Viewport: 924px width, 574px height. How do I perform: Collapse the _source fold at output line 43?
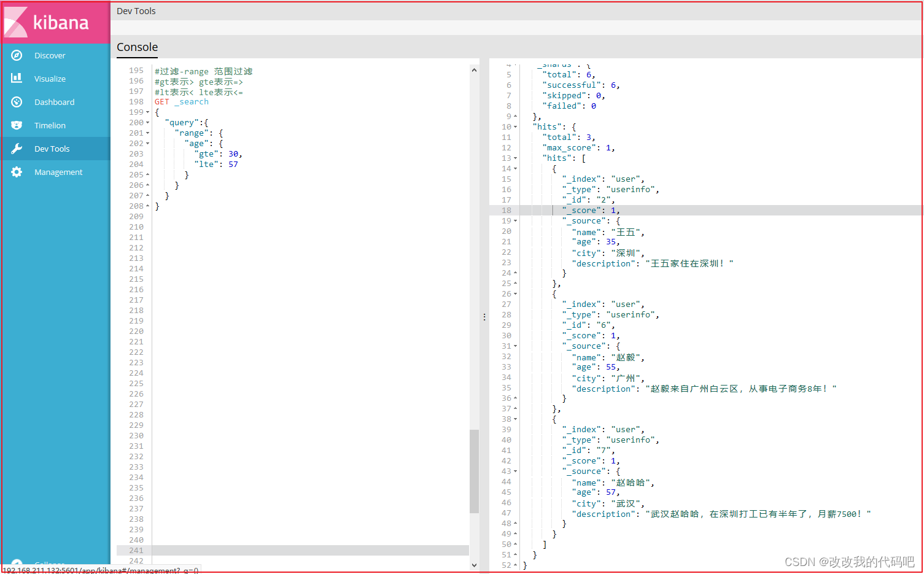pos(516,471)
